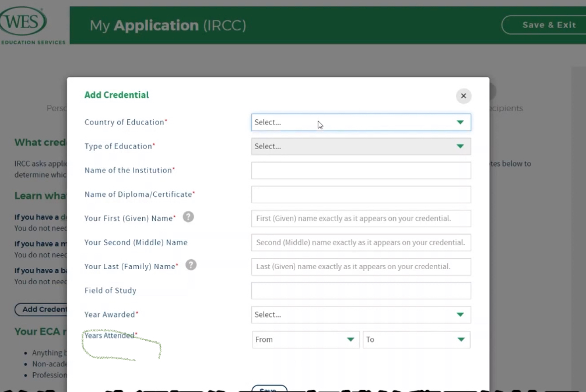
Task: Click the Name of Diploma/Certificate field
Action: click(x=361, y=195)
